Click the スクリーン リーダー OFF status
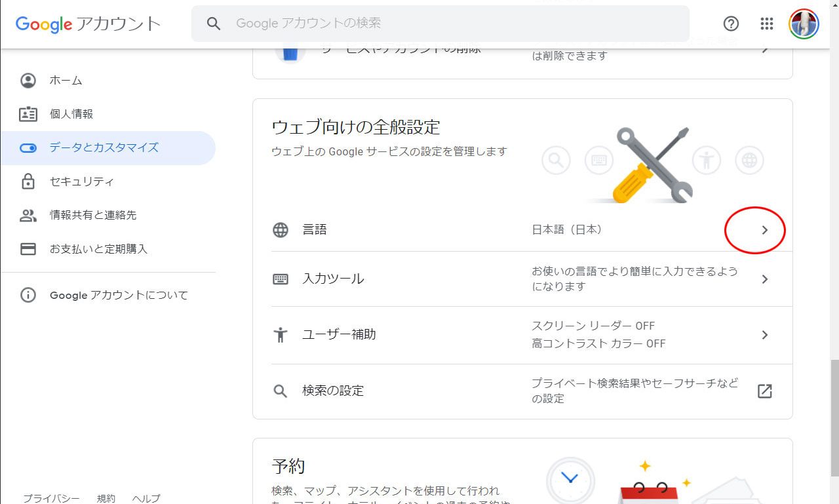839x504 pixels. tap(593, 326)
